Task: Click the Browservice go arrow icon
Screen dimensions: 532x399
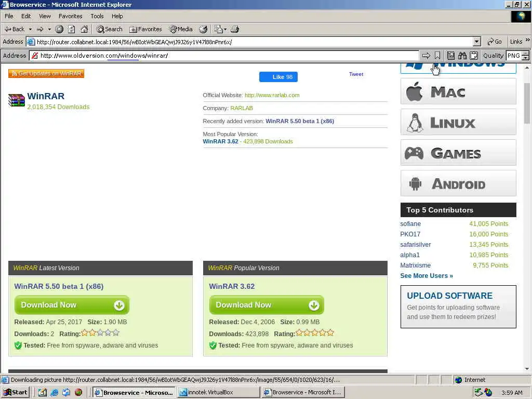Action: click(x=426, y=56)
